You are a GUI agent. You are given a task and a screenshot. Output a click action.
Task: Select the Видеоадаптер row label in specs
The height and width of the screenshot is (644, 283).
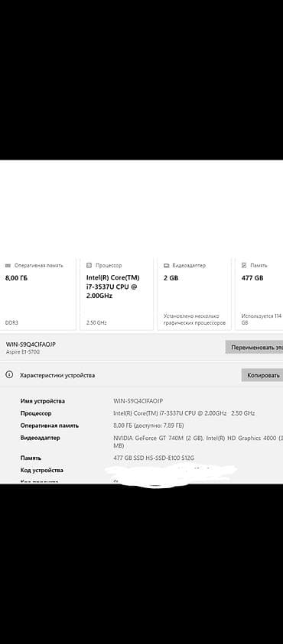(x=40, y=438)
